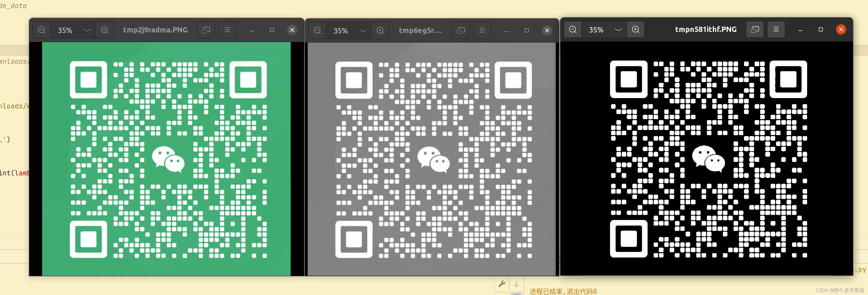Open the gallery view in tmp6eg5r... window
The width and height of the screenshot is (868, 295).
pyautogui.click(x=461, y=31)
